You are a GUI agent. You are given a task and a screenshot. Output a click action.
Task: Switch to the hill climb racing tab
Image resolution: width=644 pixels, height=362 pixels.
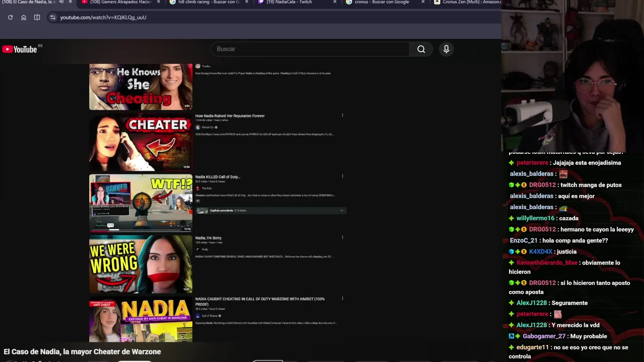[x=209, y=2]
